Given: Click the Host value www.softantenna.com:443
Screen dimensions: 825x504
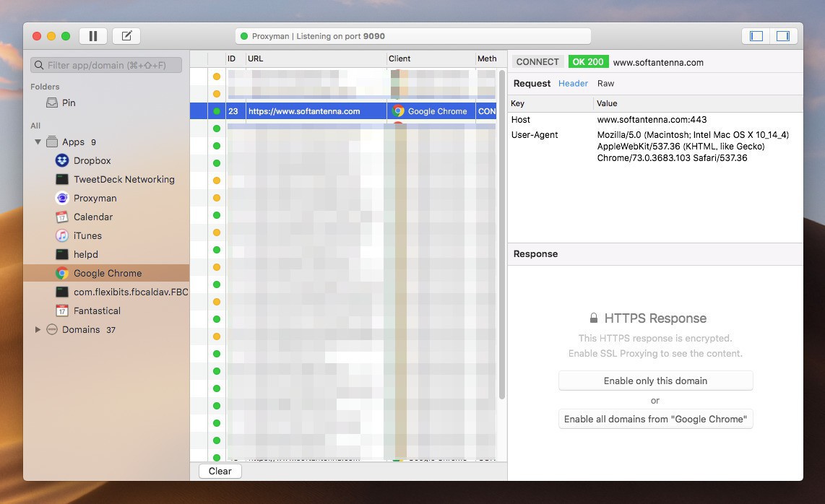Looking at the screenshot, I should click(652, 119).
